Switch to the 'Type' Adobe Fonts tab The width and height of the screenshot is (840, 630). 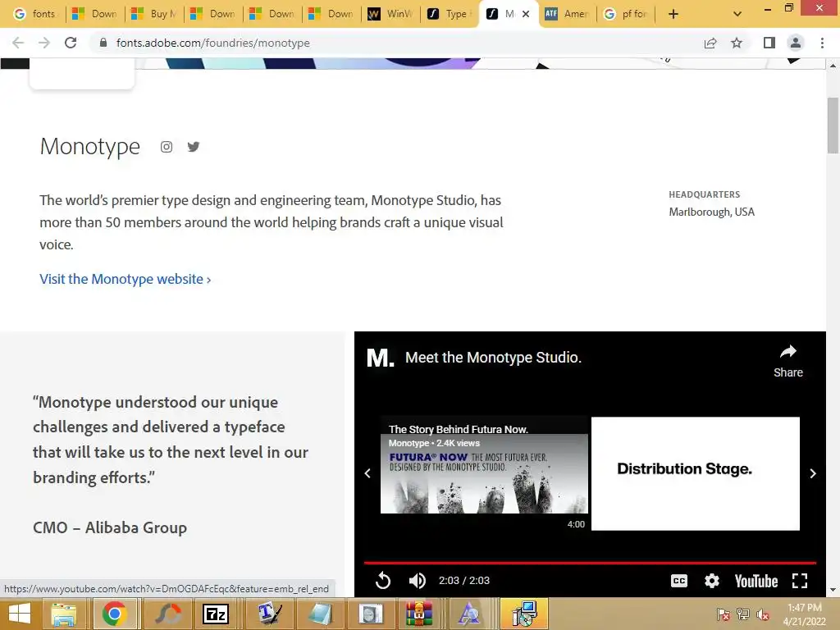[x=449, y=14]
